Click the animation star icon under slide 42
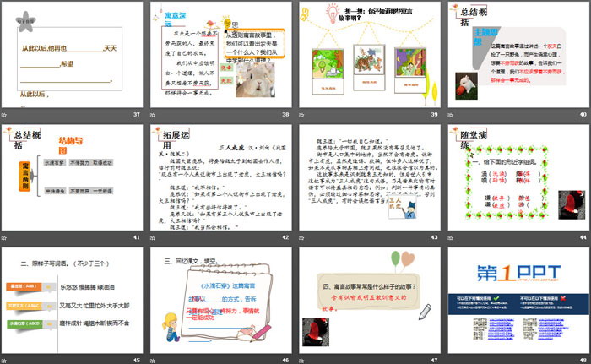This screenshot has height=364, width=591. [153, 237]
